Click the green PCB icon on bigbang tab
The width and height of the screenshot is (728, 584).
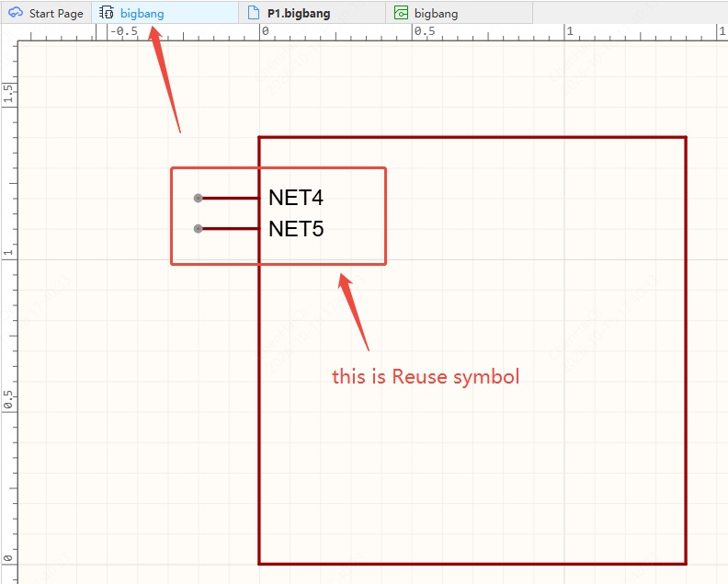click(x=401, y=13)
